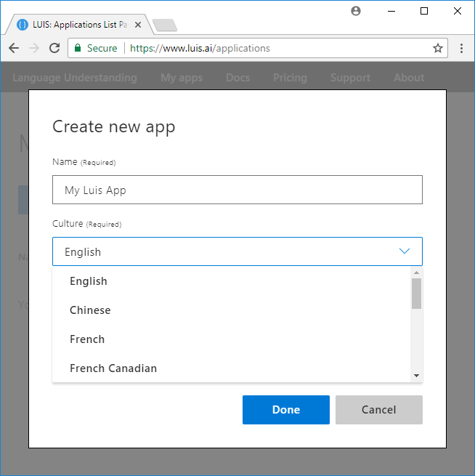Click the Cancel button

click(379, 410)
